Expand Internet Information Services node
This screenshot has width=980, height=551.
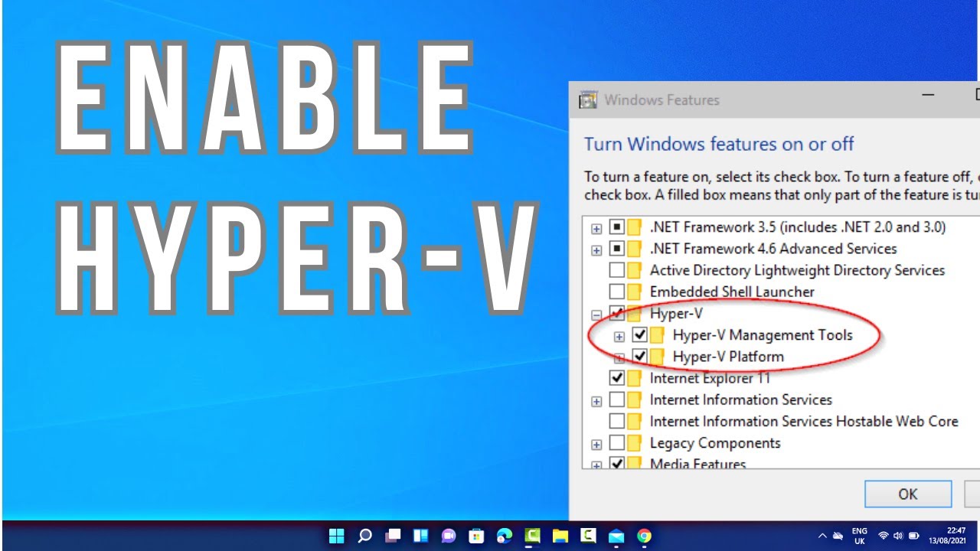[596, 401]
